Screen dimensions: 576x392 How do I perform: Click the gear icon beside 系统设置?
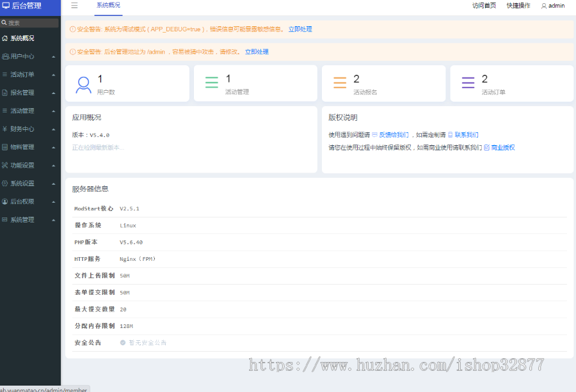[4, 183]
